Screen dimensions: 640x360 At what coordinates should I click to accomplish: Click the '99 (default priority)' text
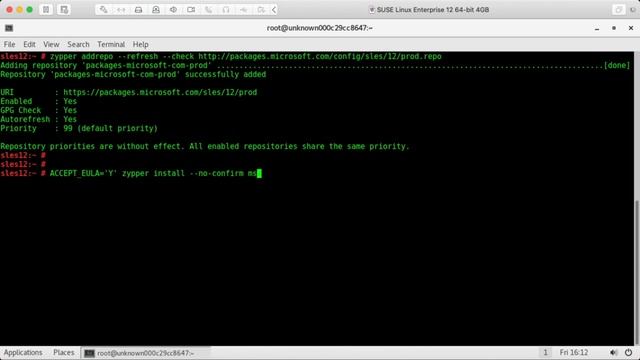click(110, 128)
